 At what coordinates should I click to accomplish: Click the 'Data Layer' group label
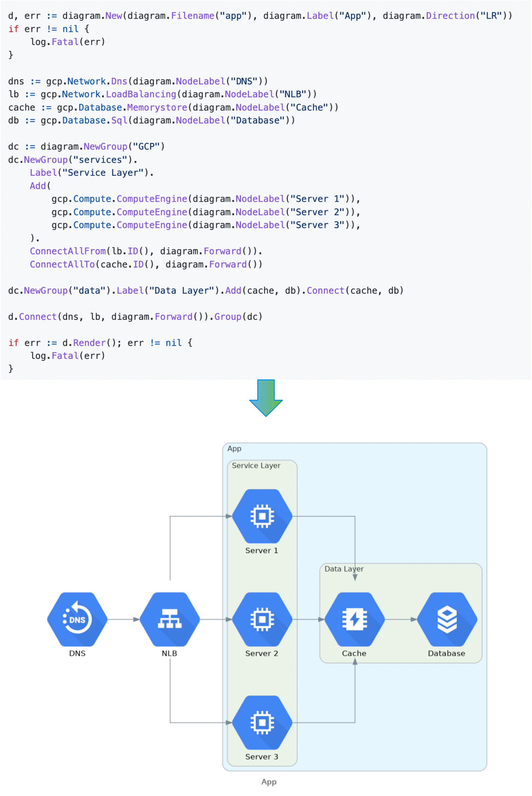click(344, 569)
